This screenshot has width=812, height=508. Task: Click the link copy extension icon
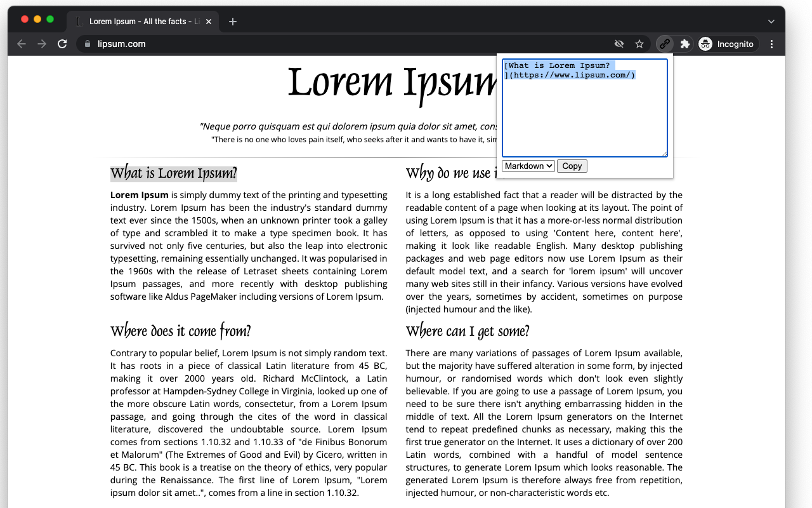(664, 44)
